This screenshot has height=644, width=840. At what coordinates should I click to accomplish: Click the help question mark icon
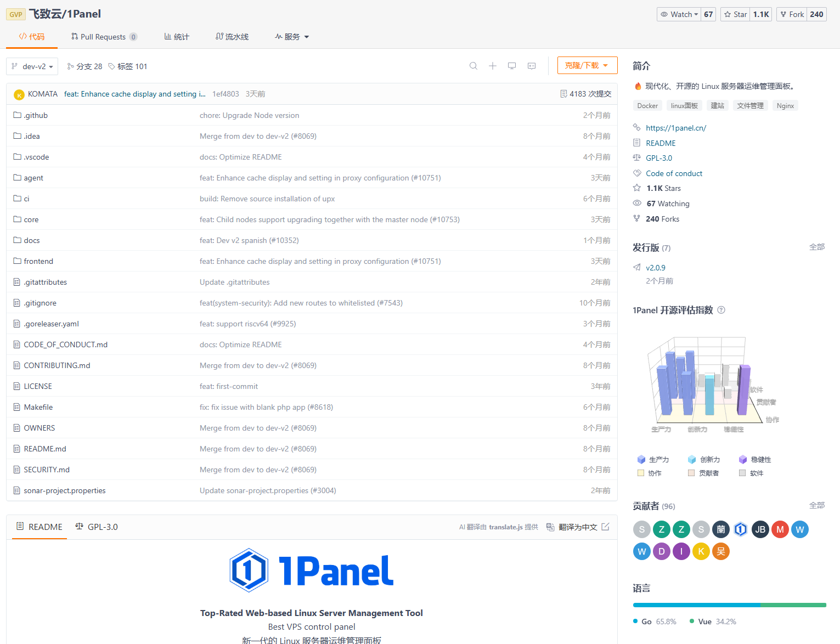[721, 310]
